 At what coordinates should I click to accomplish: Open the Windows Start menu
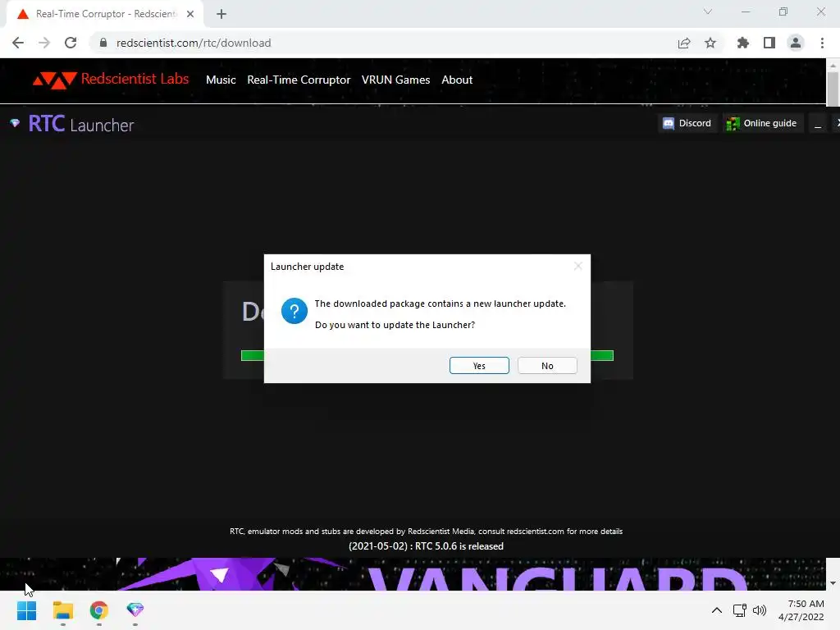click(26, 610)
